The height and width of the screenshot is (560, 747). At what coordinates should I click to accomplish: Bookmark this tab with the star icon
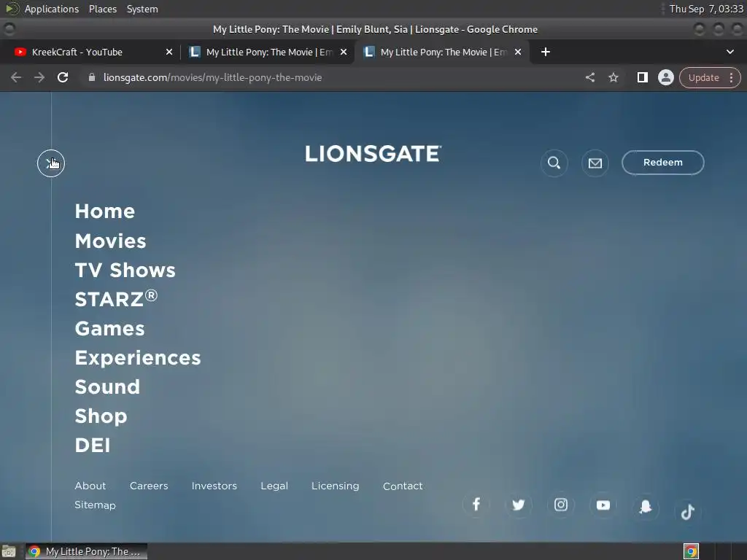(x=614, y=77)
